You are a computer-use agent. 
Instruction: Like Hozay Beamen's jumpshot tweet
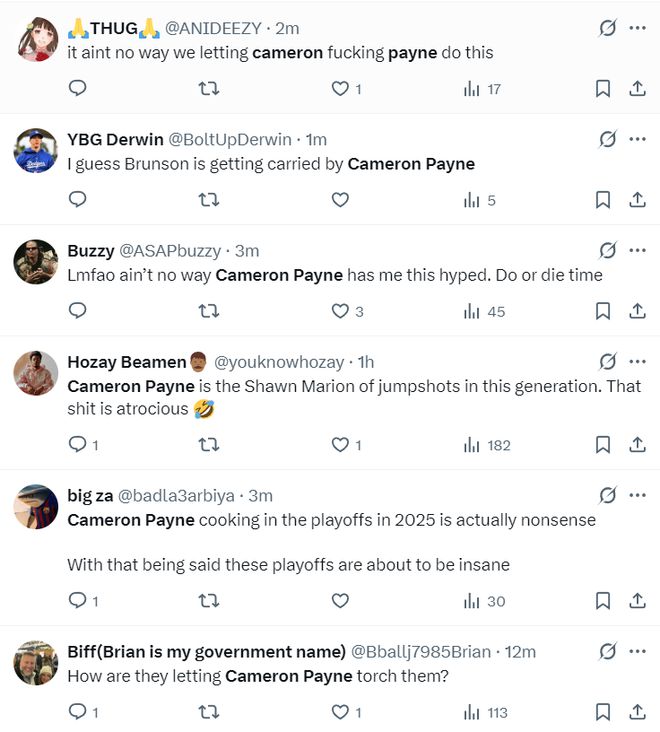tap(340, 445)
